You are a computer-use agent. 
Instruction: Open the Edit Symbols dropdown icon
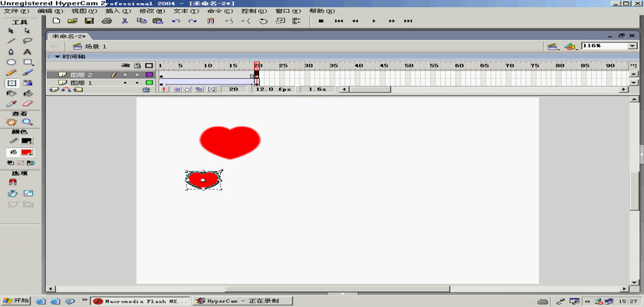(570, 47)
